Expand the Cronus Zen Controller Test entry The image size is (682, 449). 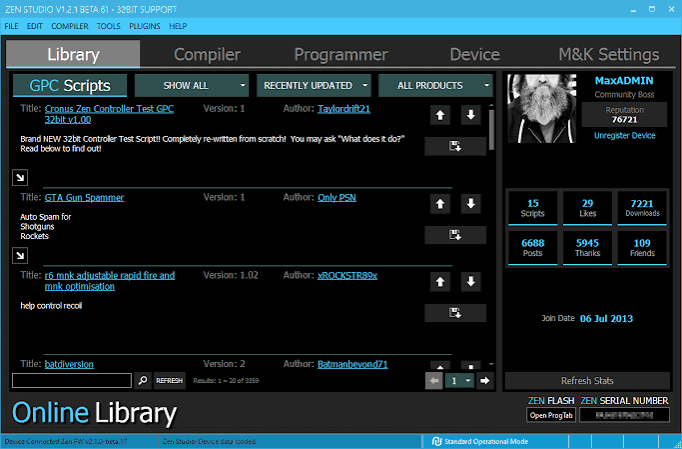point(20,178)
